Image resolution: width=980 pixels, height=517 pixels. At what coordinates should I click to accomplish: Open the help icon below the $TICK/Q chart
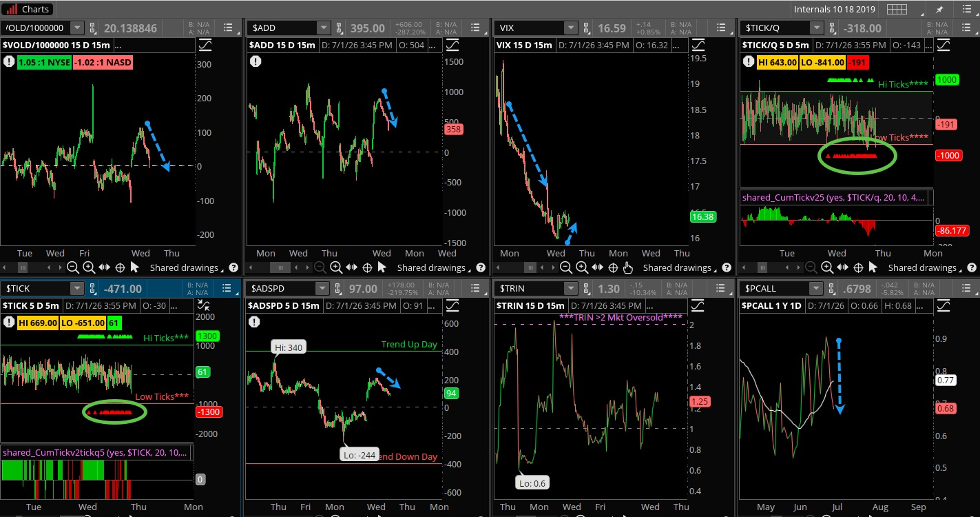970,267
